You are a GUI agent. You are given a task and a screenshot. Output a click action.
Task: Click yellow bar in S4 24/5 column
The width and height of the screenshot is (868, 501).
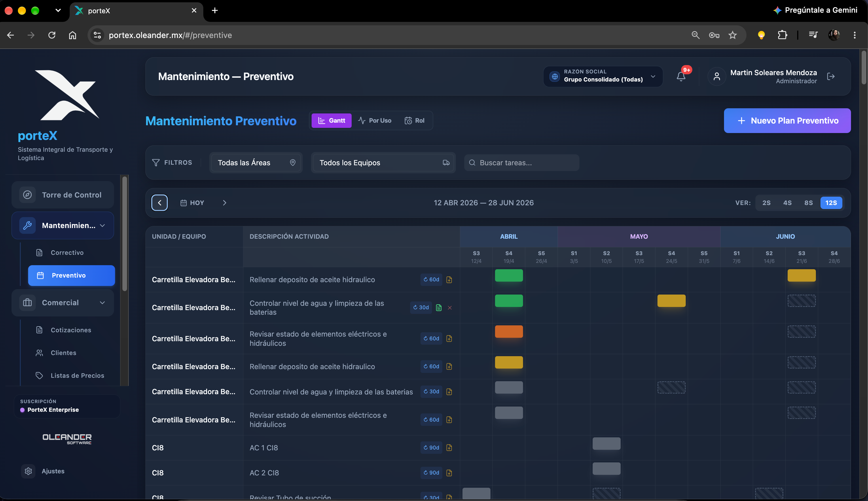point(671,301)
